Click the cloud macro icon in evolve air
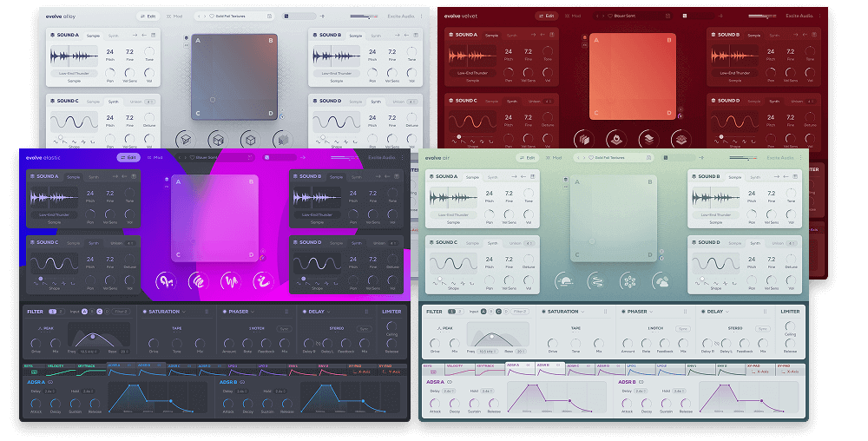This screenshot has height=441, width=868. 661,281
